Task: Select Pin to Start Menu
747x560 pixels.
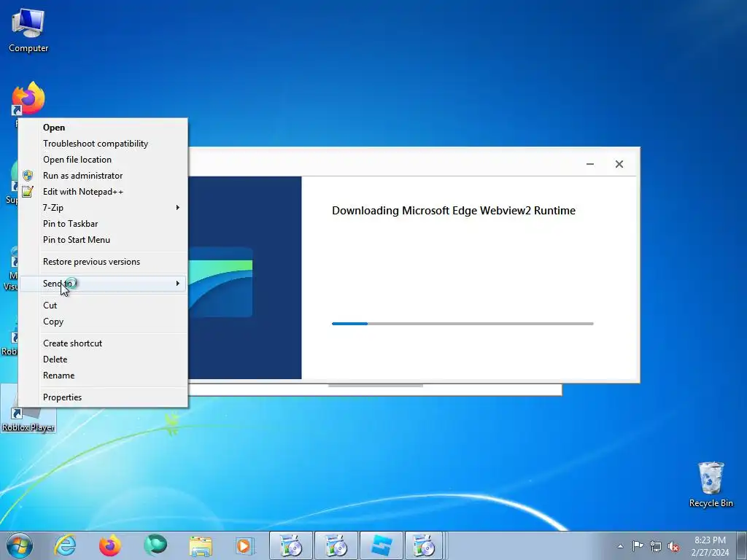Action: pyautogui.click(x=103, y=240)
